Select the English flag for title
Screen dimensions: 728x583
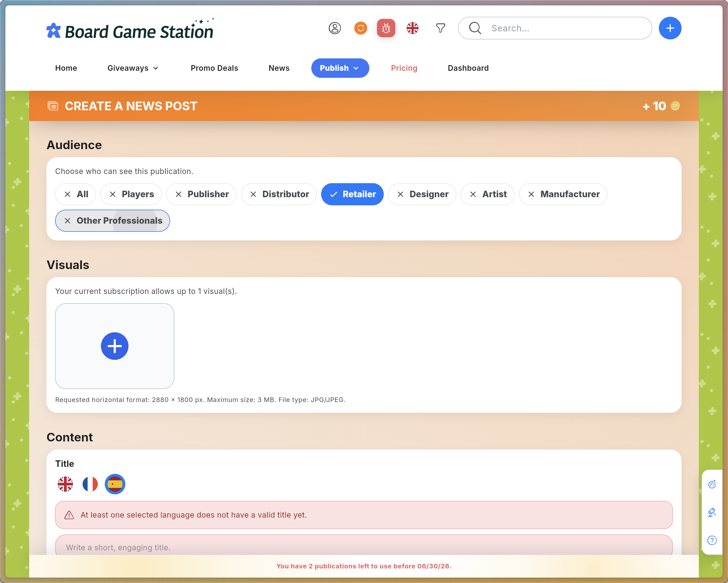click(65, 484)
